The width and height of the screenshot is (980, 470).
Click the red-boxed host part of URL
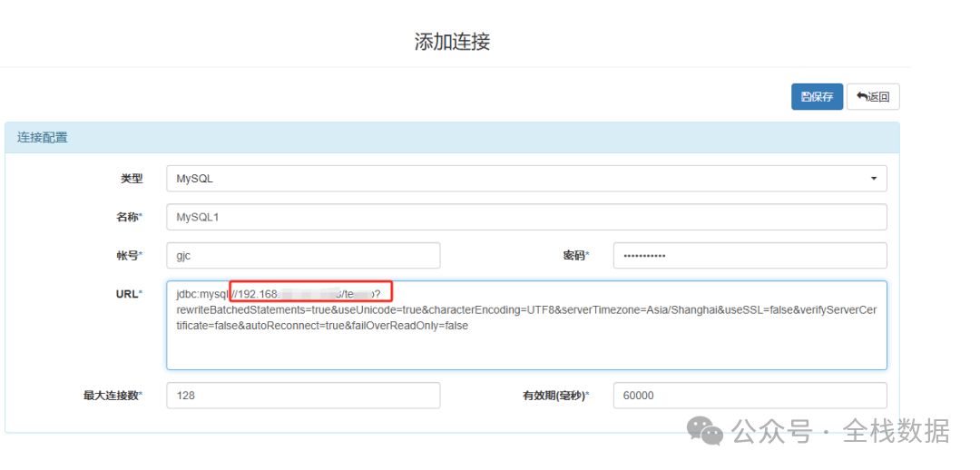310,292
